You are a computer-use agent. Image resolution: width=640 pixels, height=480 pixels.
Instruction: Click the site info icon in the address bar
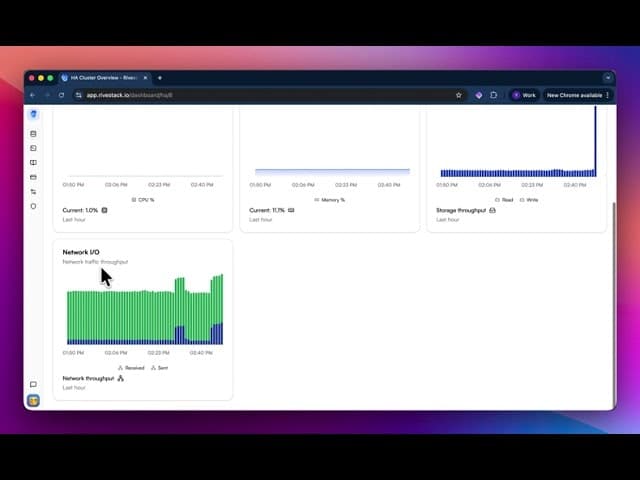[78, 95]
